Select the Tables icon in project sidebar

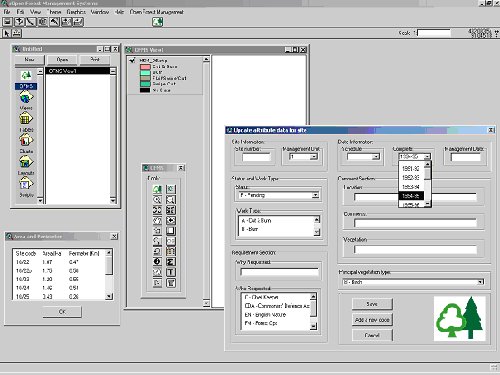click(x=26, y=119)
